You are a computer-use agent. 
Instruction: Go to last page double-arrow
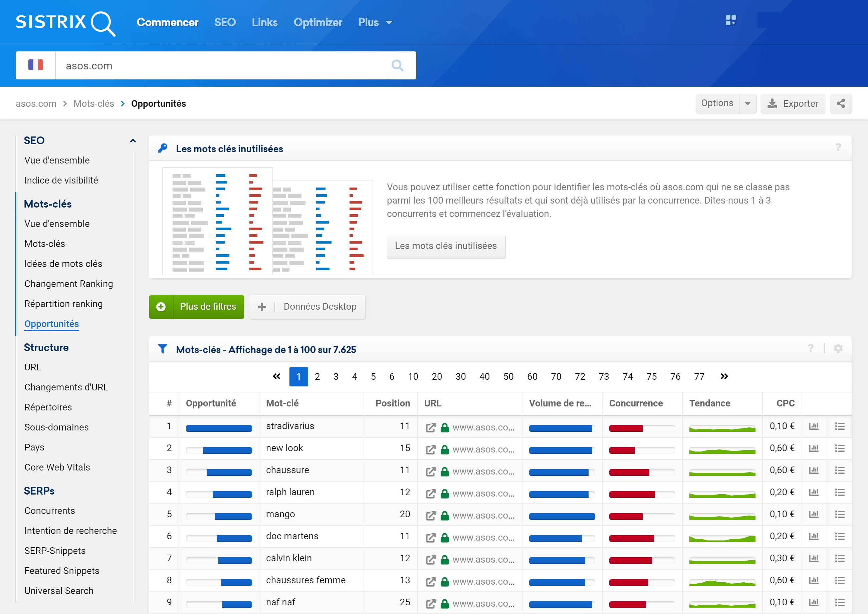[x=724, y=376]
